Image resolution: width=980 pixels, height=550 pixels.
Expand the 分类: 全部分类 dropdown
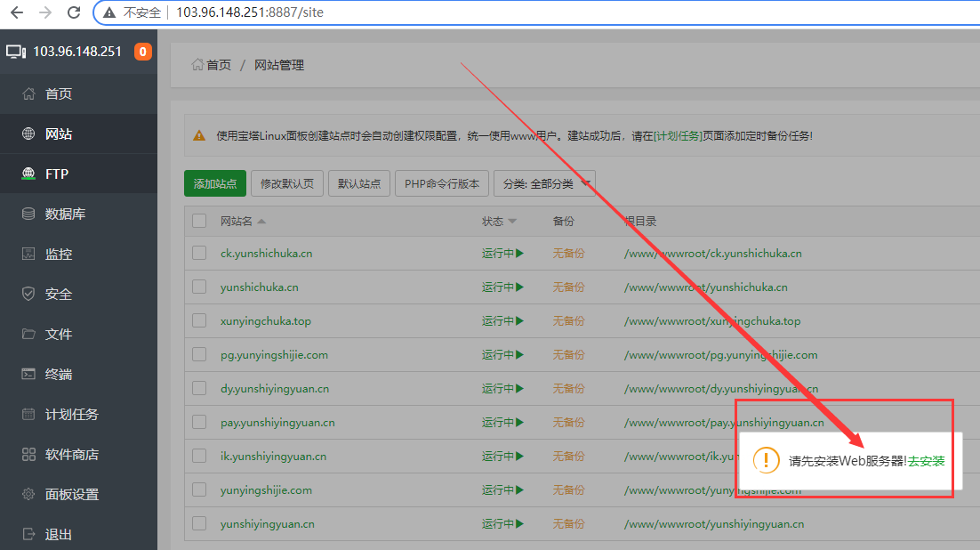544,184
